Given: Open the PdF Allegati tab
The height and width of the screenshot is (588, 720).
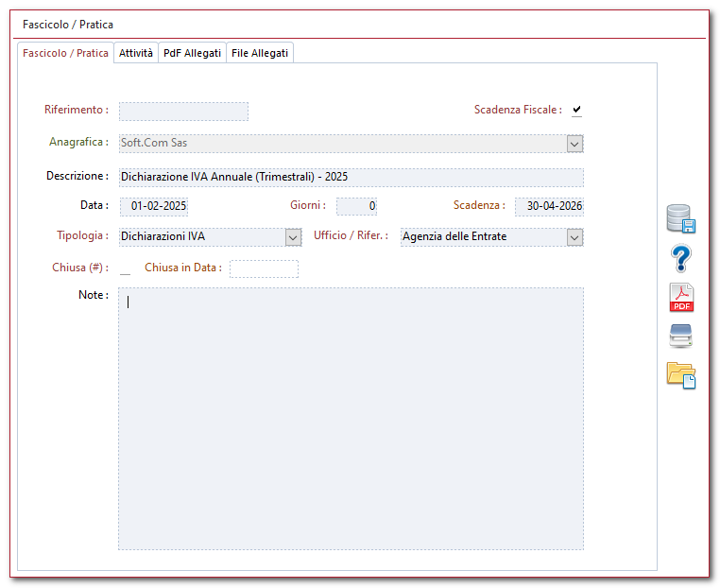Looking at the screenshot, I should 192,54.
